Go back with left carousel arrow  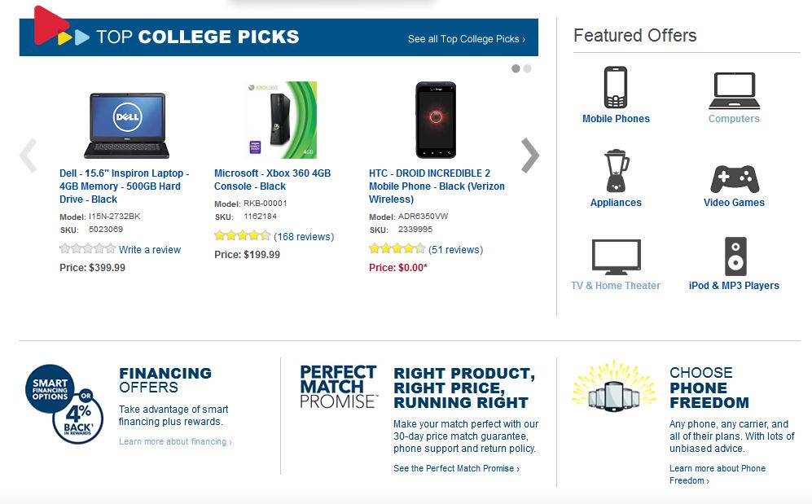click(29, 156)
